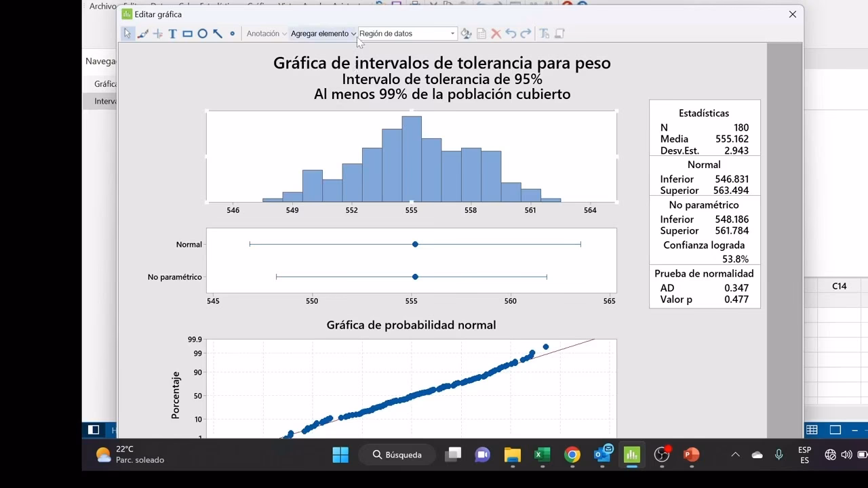This screenshot has width=868, height=488.
Task: Expand the Región de datos combo box
Action: (452, 33)
